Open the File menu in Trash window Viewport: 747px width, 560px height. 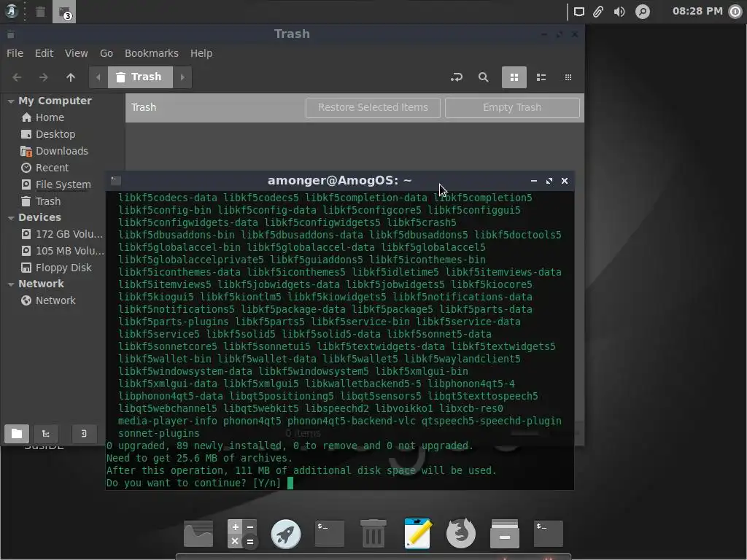pos(15,53)
